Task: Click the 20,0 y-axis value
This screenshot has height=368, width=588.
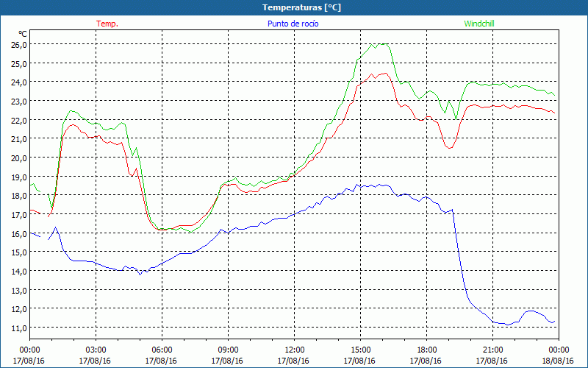Action: [18, 158]
